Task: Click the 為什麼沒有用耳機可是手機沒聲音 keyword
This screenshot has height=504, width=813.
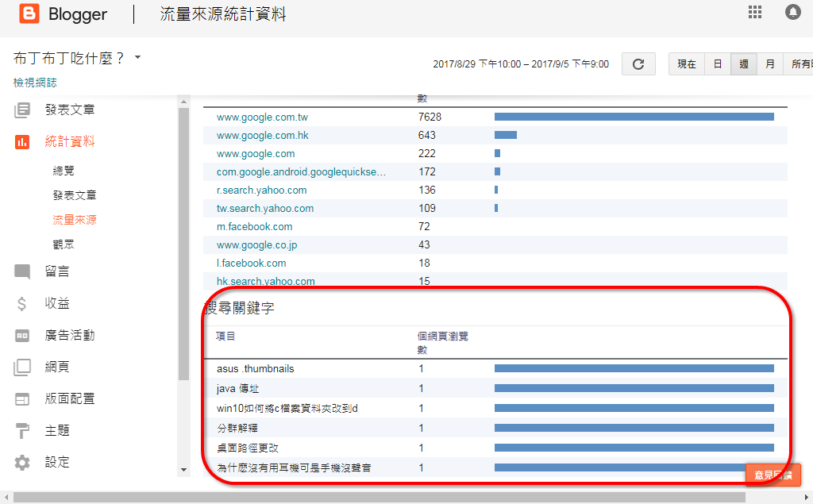Action: click(x=294, y=467)
